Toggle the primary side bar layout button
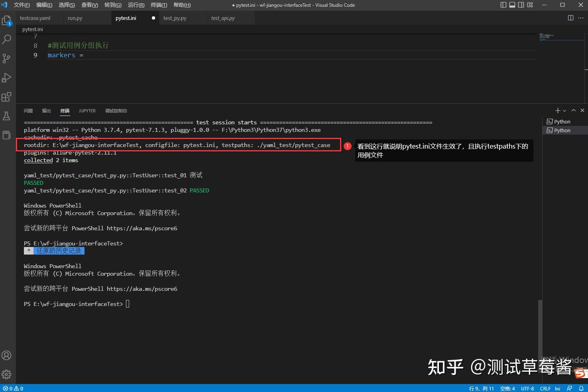The image size is (588, 392). click(503, 5)
